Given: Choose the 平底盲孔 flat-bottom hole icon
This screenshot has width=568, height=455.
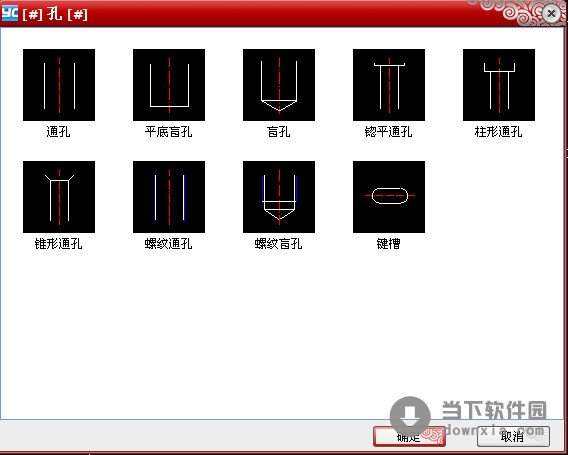Looking at the screenshot, I should (169, 85).
